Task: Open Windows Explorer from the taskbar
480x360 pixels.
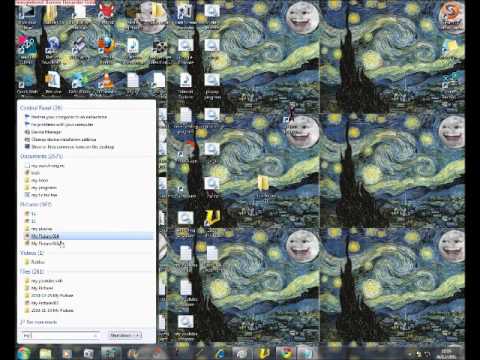Action: click(x=46, y=353)
